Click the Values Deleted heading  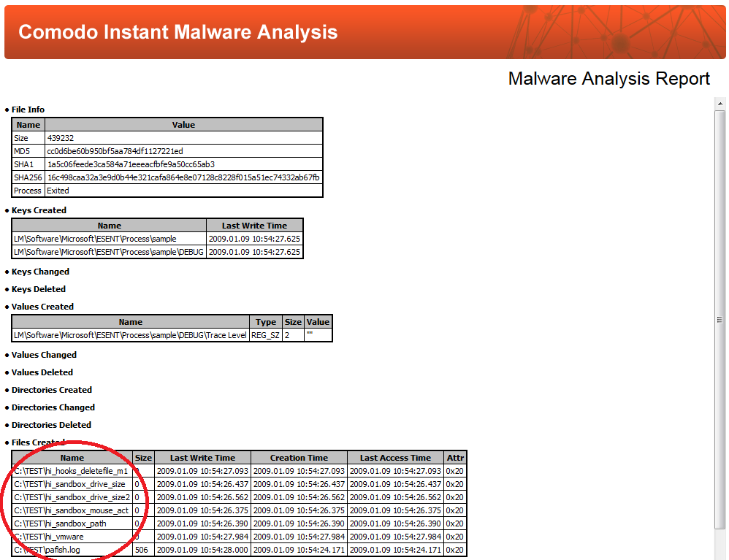pos(42,372)
